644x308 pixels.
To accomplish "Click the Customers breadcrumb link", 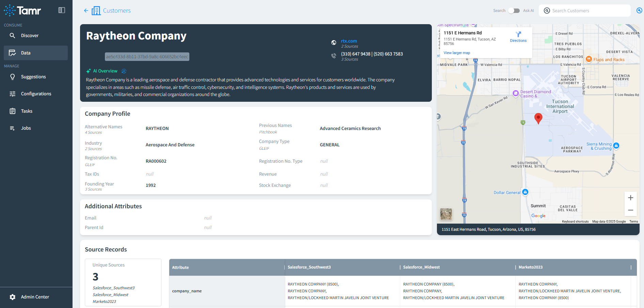I will point(117,11).
